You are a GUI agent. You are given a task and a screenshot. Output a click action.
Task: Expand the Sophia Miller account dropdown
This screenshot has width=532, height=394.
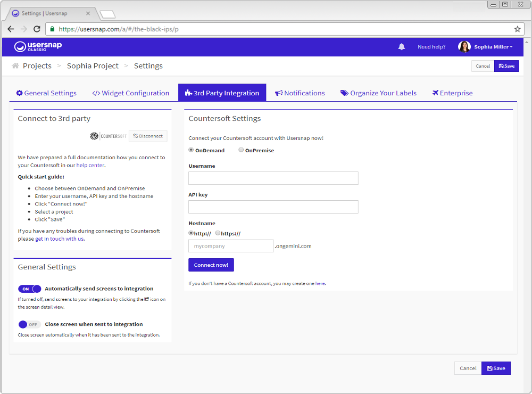click(x=493, y=47)
